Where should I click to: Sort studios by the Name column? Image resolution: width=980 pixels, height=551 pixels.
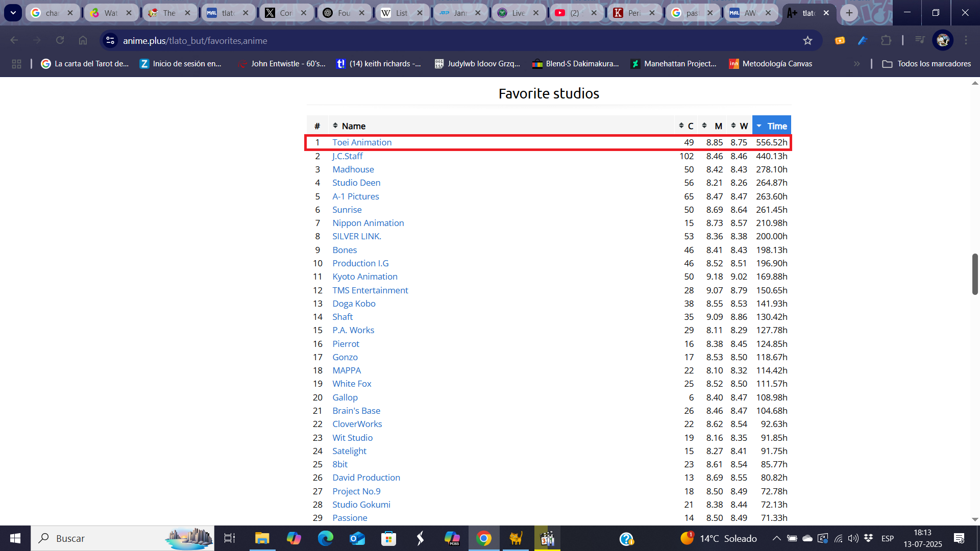coord(353,126)
